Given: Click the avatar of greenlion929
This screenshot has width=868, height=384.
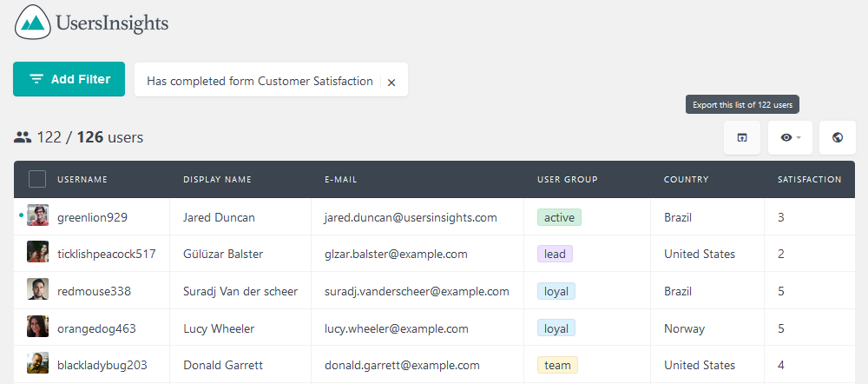Looking at the screenshot, I should pyautogui.click(x=37, y=215).
